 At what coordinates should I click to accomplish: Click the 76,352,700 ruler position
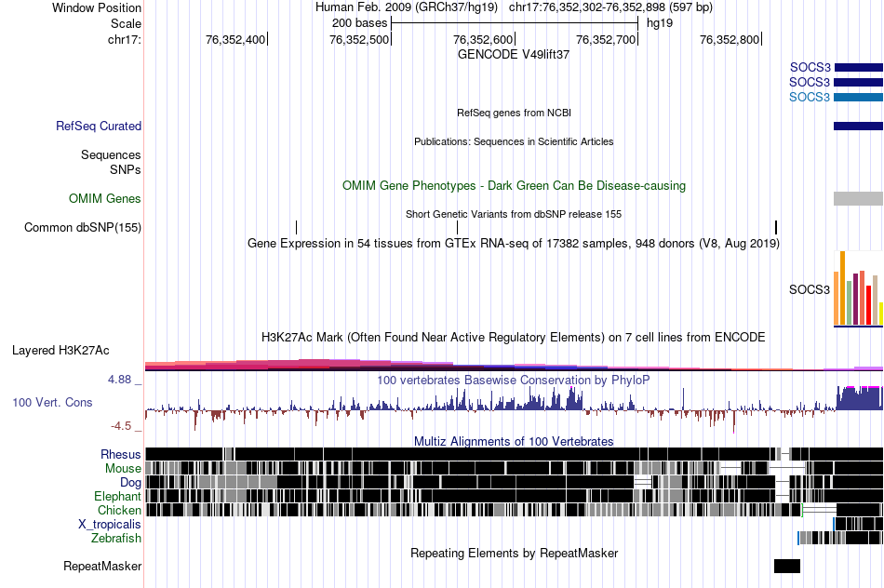click(606, 39)
